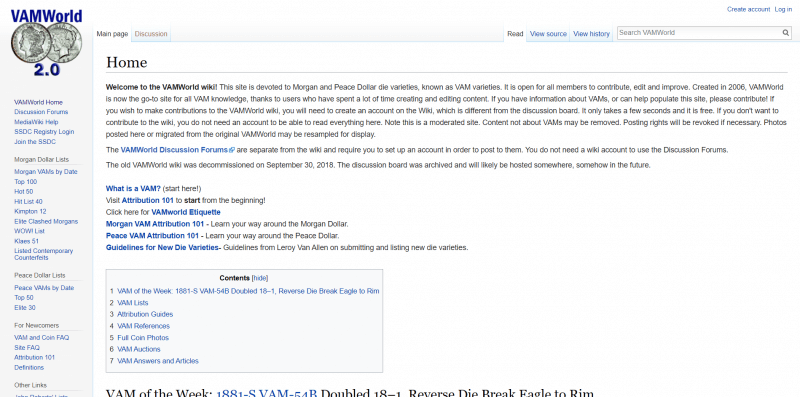Select the Main page tab
The height and width of the screenshot is (397, 800).
pyautogui.click(x=112, y=34)
